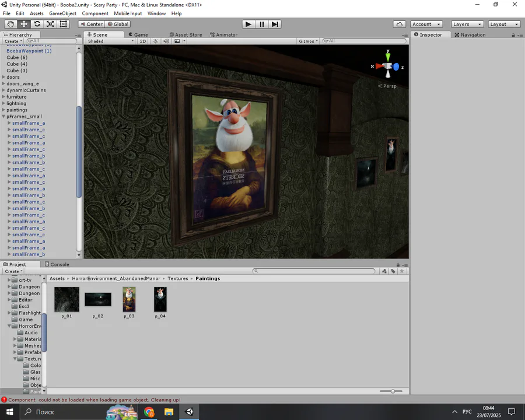Click the p_01 texture thumbnail
The width and height of the screenshot is (525, 420).
pos(66,299)
